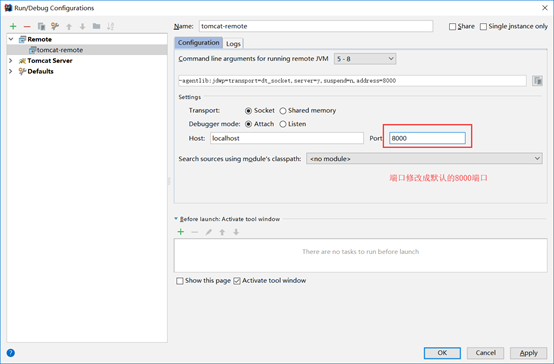The image size is (554, 364).
Task: Click the Defaults wrench icon in the tree
Action: click(x=22, y=71)
